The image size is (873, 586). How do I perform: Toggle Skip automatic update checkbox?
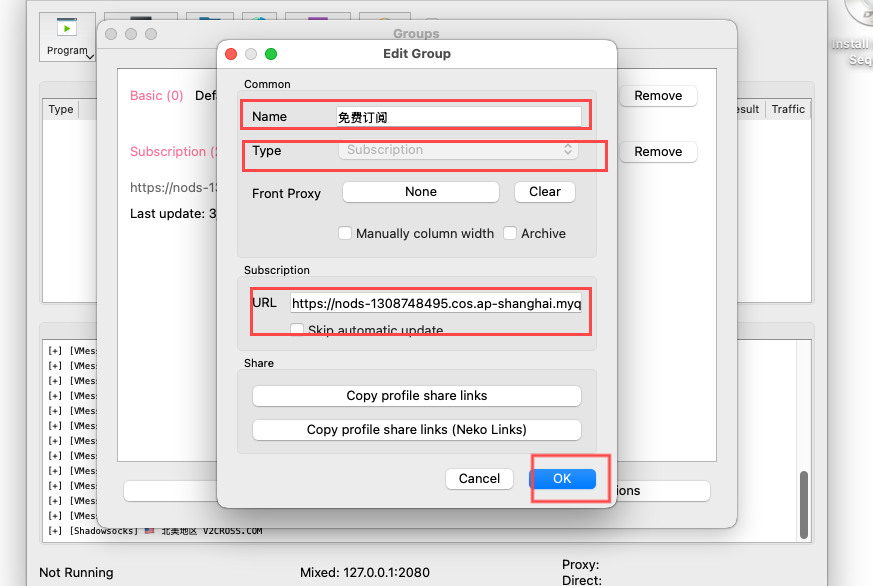pyautogui.click(x=297, y=329)
